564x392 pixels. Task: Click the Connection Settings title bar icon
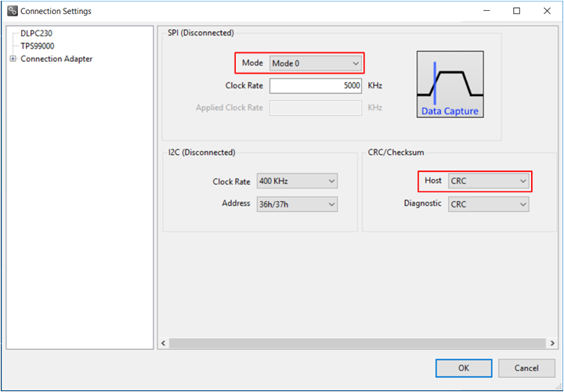(x=12, y=11)
